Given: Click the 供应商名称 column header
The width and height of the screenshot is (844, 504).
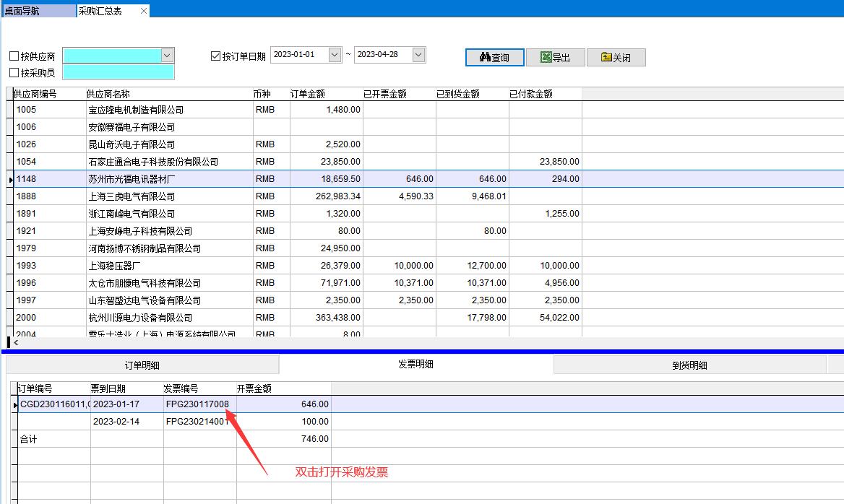Looking at the screenshot, I should point(108,94).
